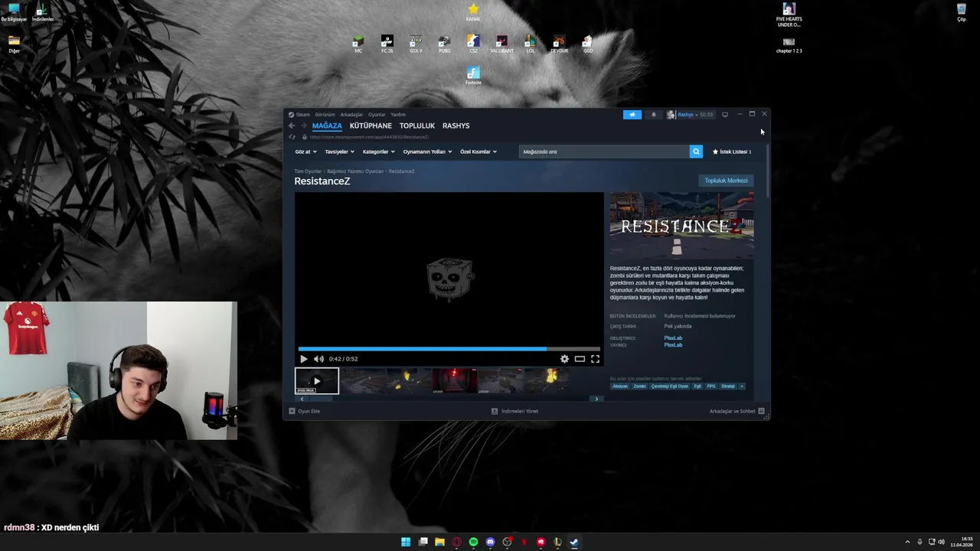The height and width of the screenshot is (551, 980).
Task: Select the Çevrimiçi Eşli Oyun tag
Action: [x=670, y=386]
